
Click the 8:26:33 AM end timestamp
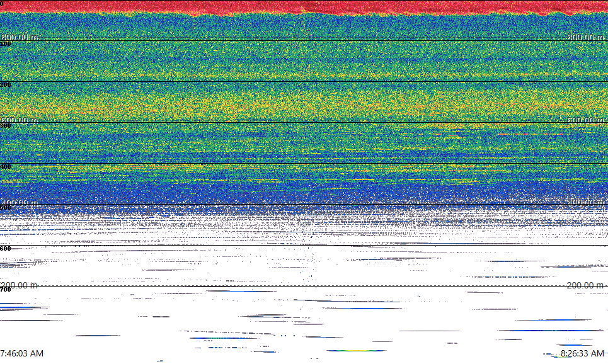pos(582,353)
